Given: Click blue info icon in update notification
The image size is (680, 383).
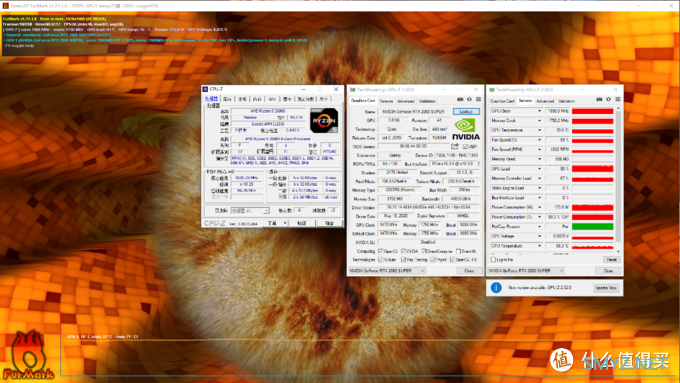Looking at the screenshot, I should pyautogui.click(x=496, y=288).
